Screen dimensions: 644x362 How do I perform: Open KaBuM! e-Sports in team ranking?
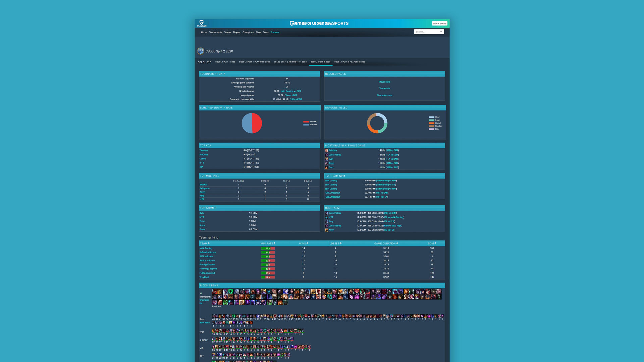coord(208,252)
